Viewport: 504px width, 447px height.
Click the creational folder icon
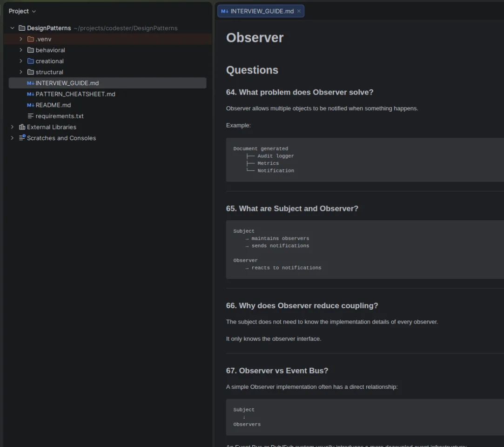[x=31, y=61]
